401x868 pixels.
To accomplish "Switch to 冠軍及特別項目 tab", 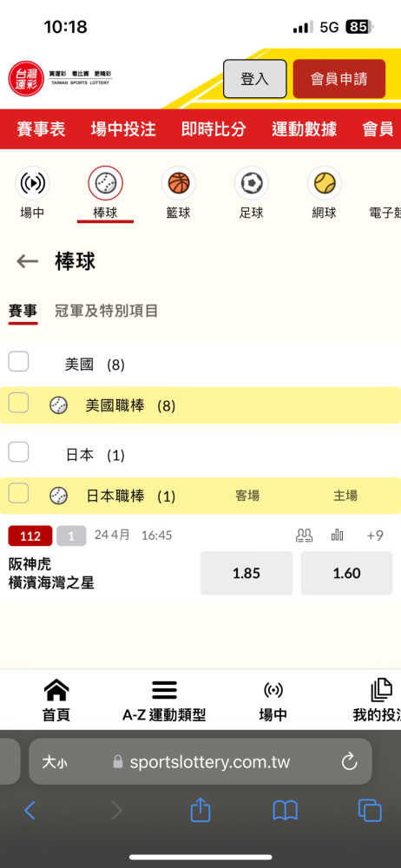I will click(107, 311).
